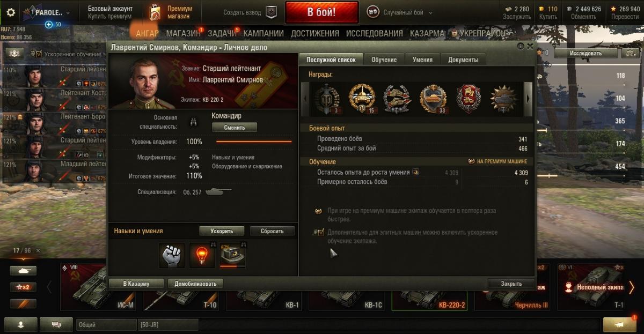
Task: Switch to the Умения tab
Action: coord(422,60)
